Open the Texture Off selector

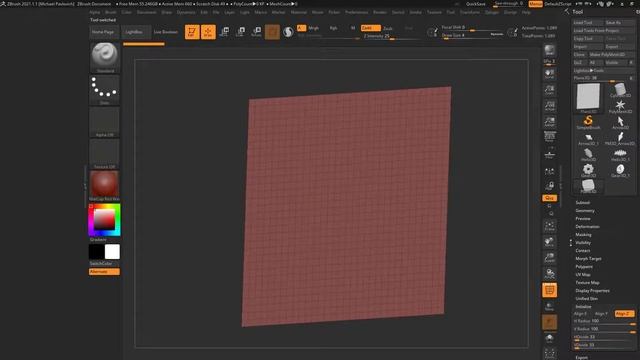tap(104, 154)
